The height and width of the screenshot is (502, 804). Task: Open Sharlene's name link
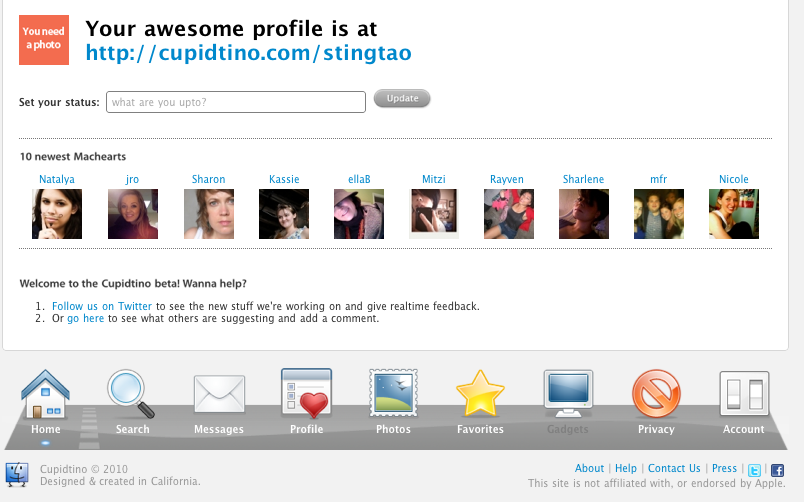coord(584,179)
